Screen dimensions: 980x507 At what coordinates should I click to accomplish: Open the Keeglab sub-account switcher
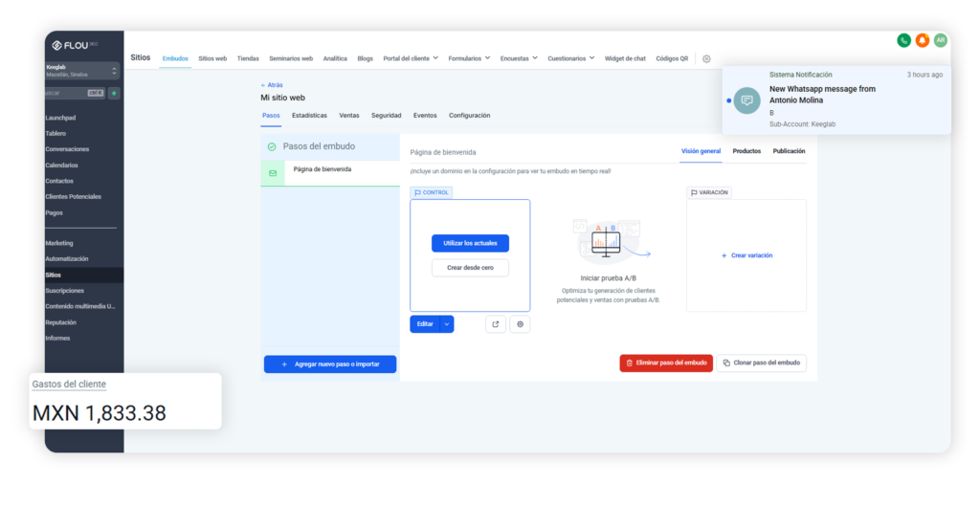click(x=83, y=70)
